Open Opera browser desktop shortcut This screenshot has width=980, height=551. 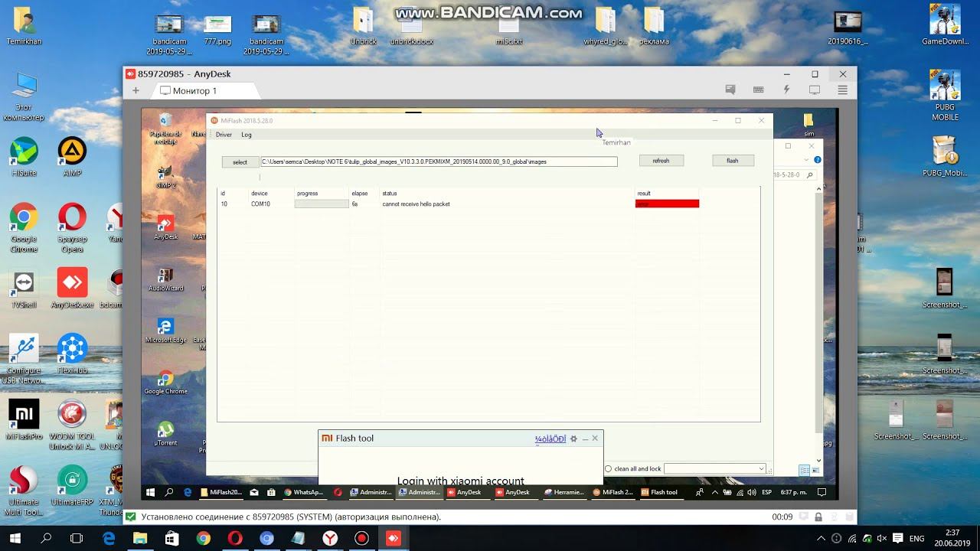point(72,227)
